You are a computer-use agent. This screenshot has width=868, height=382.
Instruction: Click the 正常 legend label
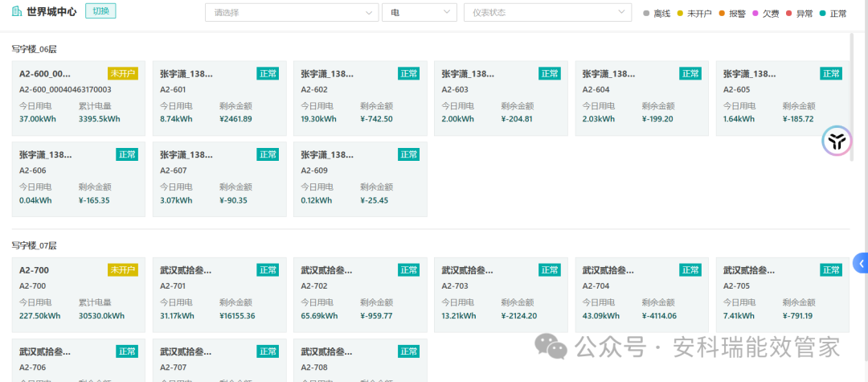tap(838, 14)
